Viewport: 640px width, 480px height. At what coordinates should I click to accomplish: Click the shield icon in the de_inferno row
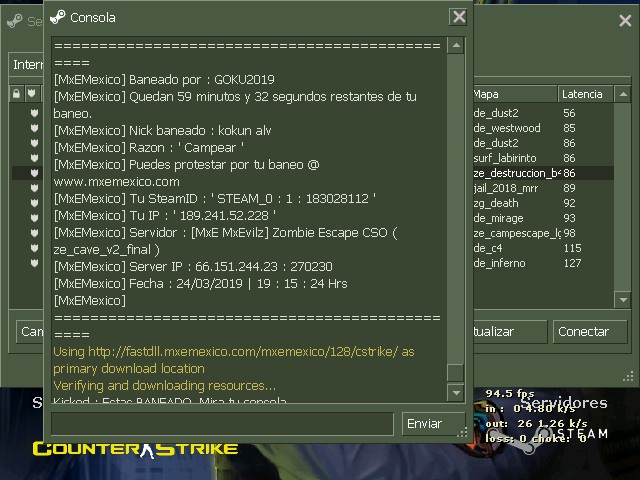[x=34, y=263]
